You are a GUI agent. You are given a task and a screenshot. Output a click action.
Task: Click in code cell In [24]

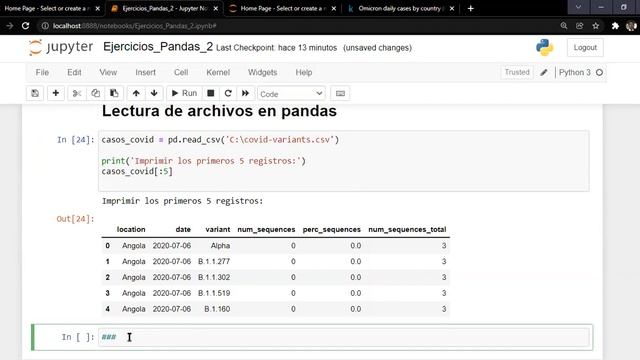pos(344,161)
